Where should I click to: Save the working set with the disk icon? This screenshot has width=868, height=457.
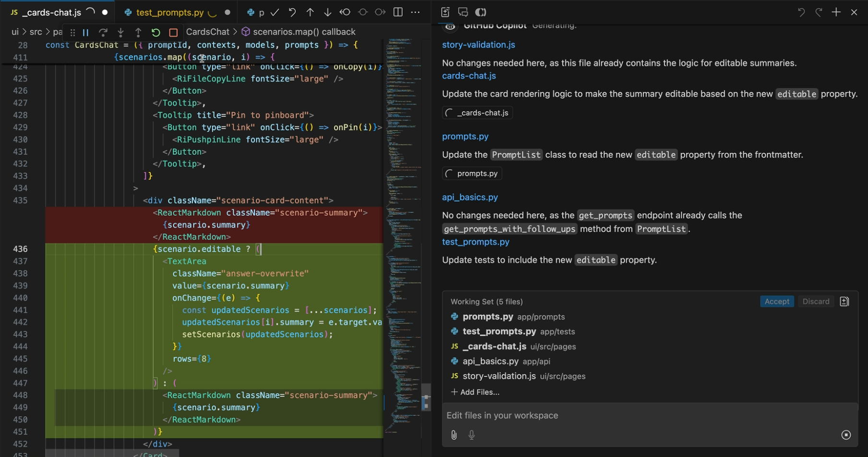844,301
